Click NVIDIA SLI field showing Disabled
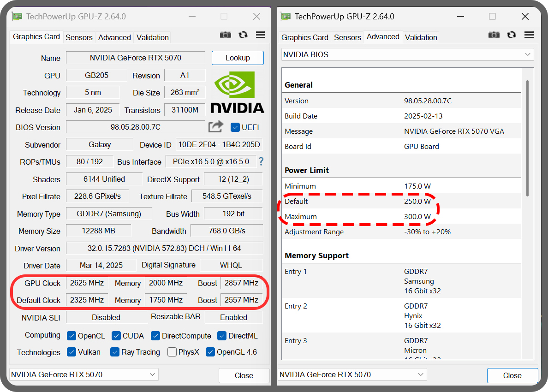Image resolution: width=548 pixels, height=392 pixels. click(x=106, y=317)
